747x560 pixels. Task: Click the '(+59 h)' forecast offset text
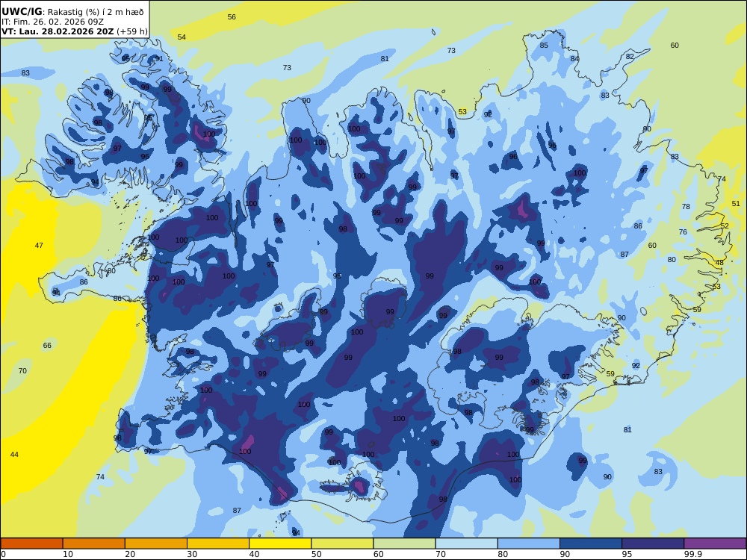click(132, 31)
